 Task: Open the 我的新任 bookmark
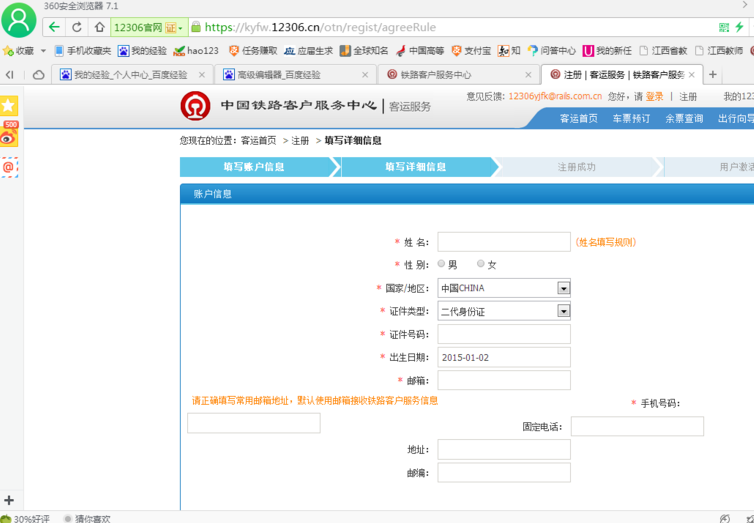tap(607, 50)
